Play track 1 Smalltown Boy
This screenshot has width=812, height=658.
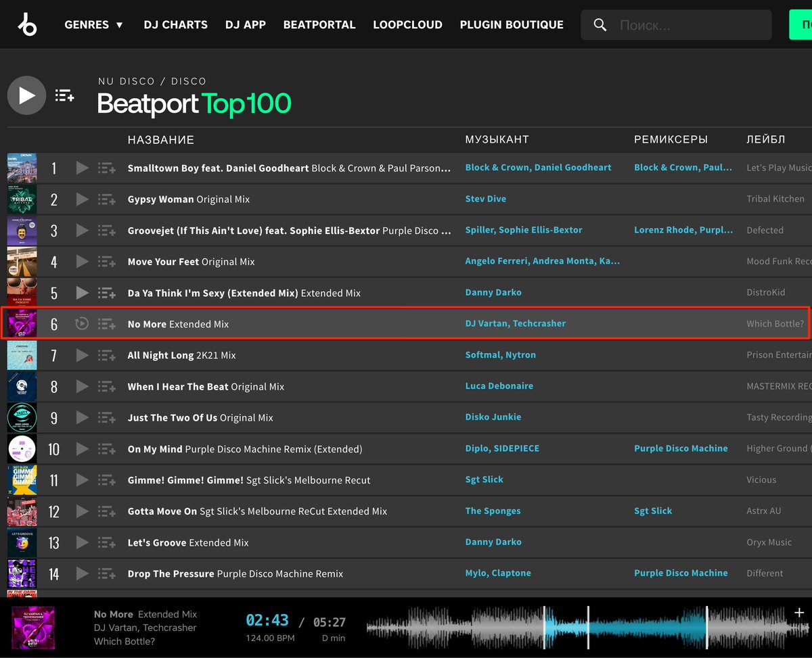pos(82,168)
